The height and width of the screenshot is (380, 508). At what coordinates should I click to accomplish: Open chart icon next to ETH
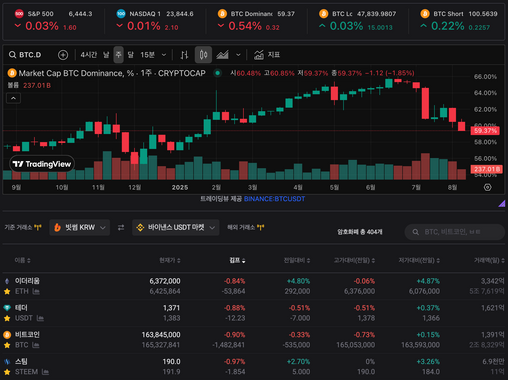coord(36,291)
